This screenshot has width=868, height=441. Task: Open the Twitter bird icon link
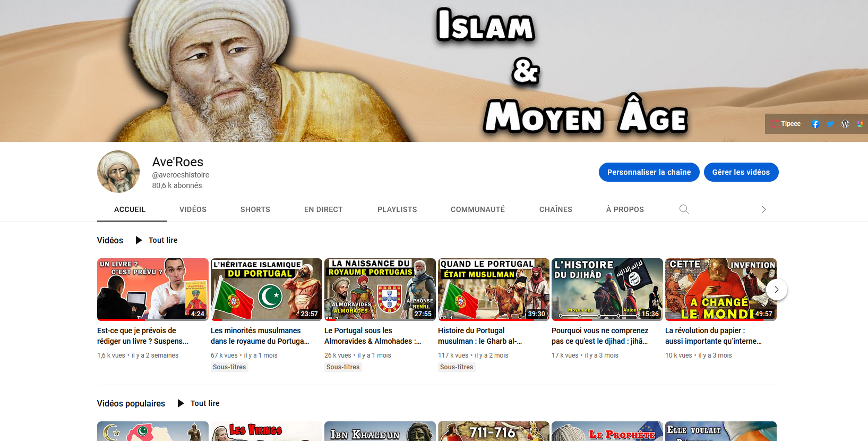pos(830,124)
